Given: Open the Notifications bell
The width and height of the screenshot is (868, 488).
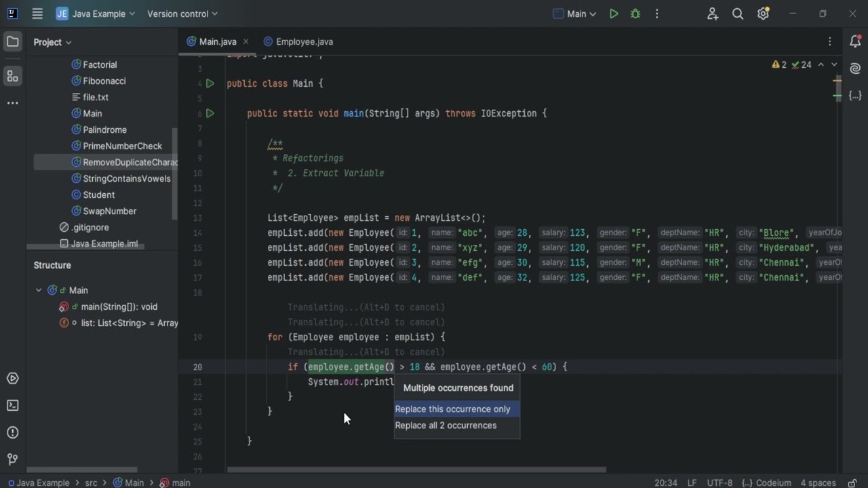Looking at the screenshot, I should point(855,42).
